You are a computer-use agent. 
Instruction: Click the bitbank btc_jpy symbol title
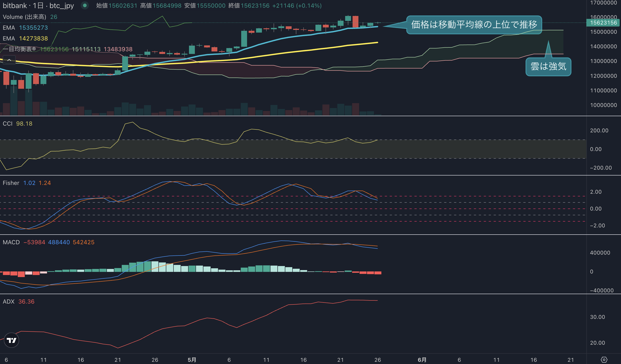[38, 5]
